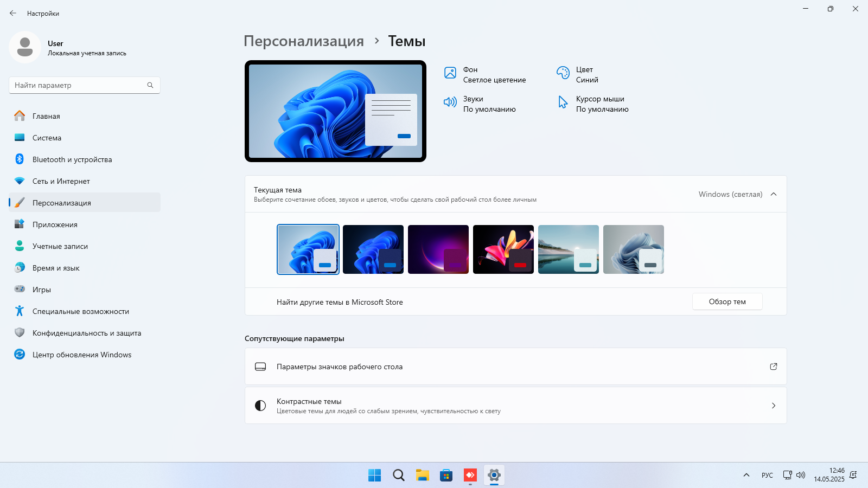Select the Windows dark bloom theme

pos(373,249)
